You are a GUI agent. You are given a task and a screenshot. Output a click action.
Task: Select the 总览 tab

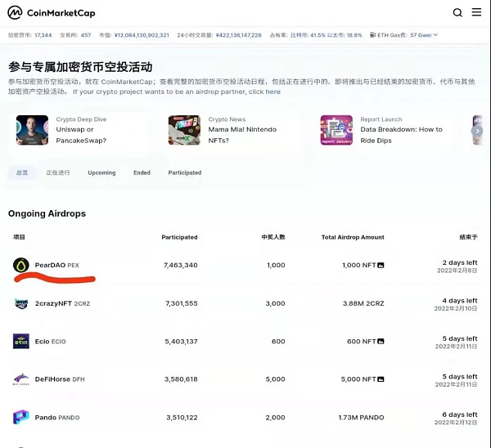21,172
